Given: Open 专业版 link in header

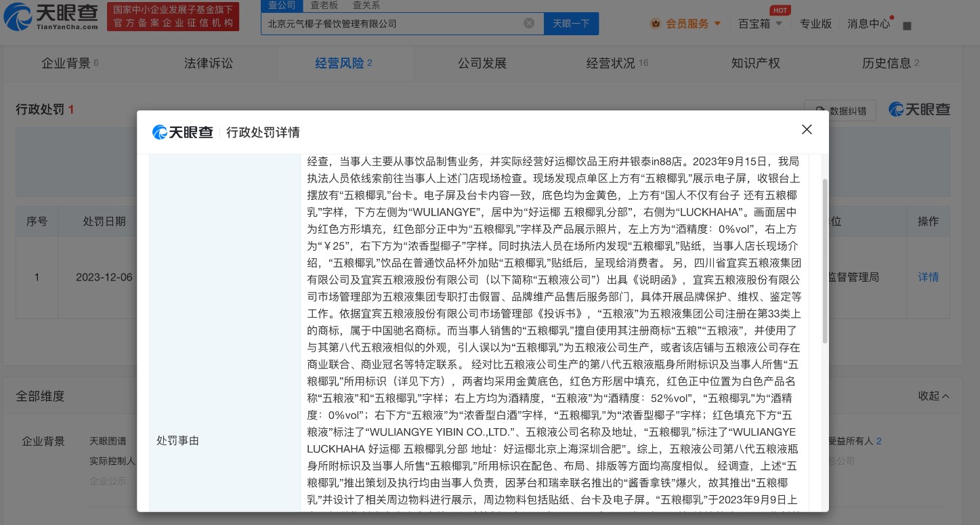Looking at the screenshot, I should (x=815, y=24).
